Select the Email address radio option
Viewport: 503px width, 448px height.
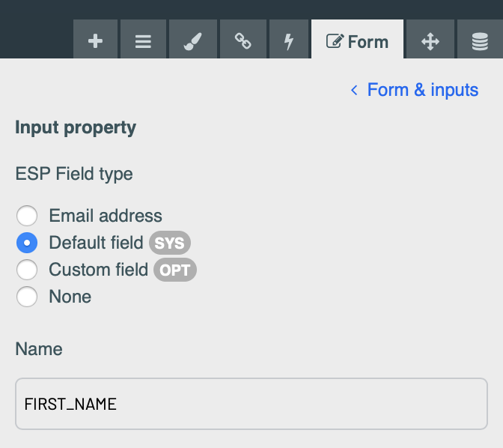click(x=27, y=216)
